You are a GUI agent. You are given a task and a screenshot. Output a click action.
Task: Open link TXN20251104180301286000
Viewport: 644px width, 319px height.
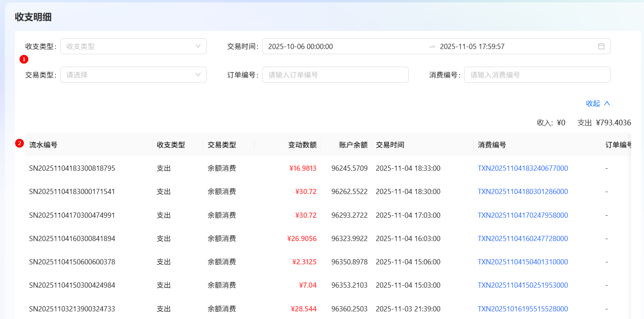coord(523,192)
